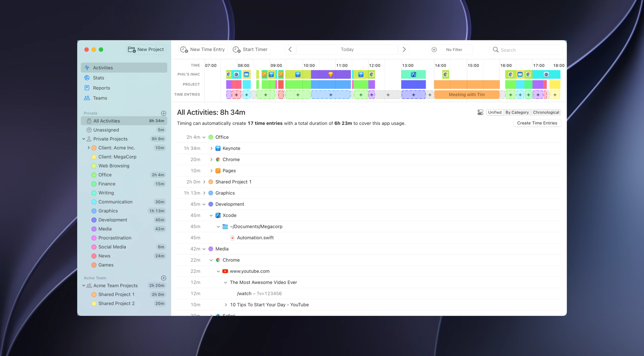
Task: Collapse The Most Awesome Video Ever row
Action: tap(225, 283)
